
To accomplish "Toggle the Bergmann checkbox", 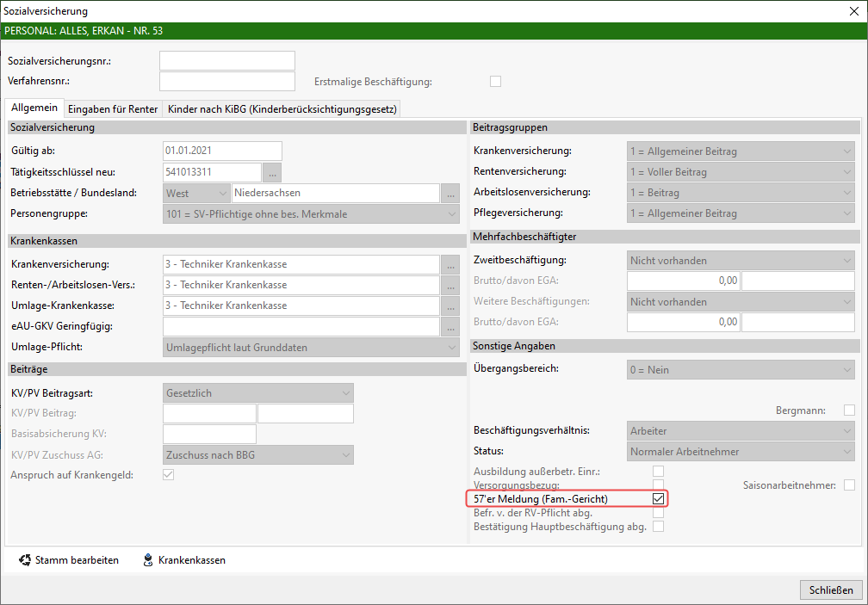I will coord(849,411).
